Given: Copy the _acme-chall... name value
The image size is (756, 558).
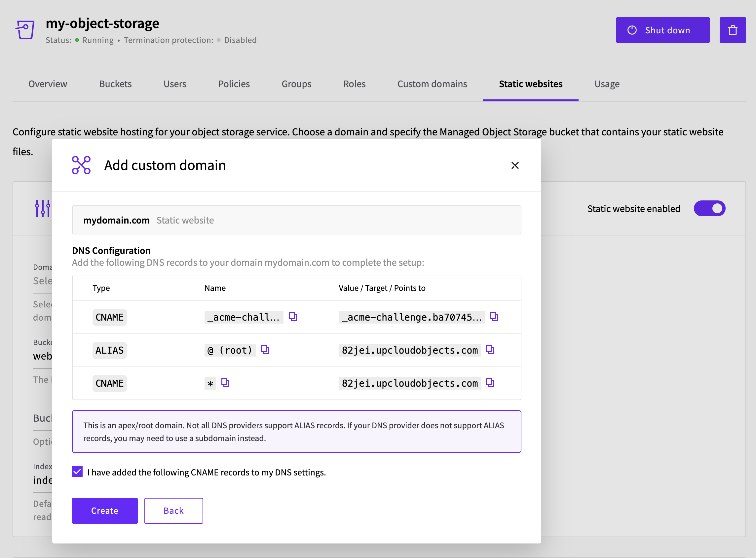Looking at the screenshot, I should (x=293, y=317).
